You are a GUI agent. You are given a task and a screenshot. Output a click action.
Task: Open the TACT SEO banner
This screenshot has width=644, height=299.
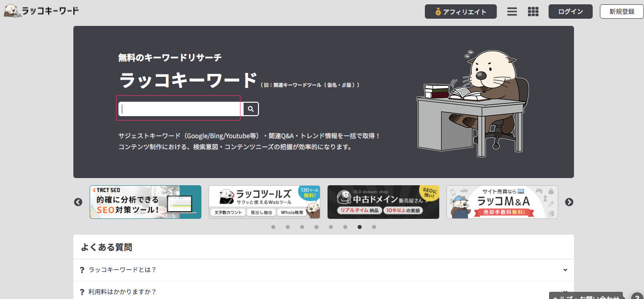tap(145, 202)
